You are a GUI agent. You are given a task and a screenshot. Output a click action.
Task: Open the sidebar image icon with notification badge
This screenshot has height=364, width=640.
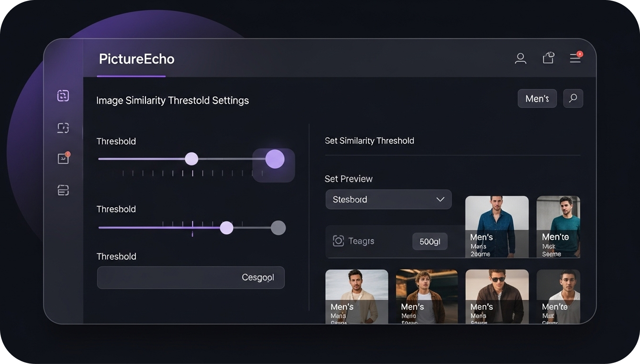[63, 158]
